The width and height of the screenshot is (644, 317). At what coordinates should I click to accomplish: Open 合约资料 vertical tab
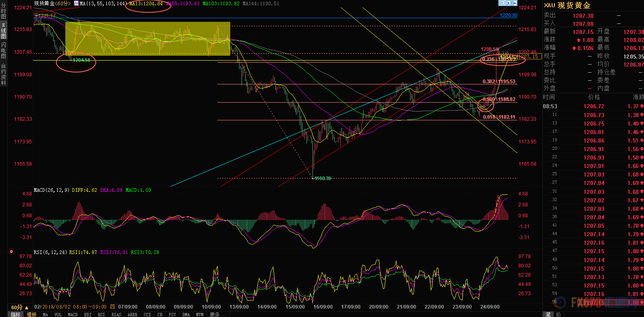(4, 74)
